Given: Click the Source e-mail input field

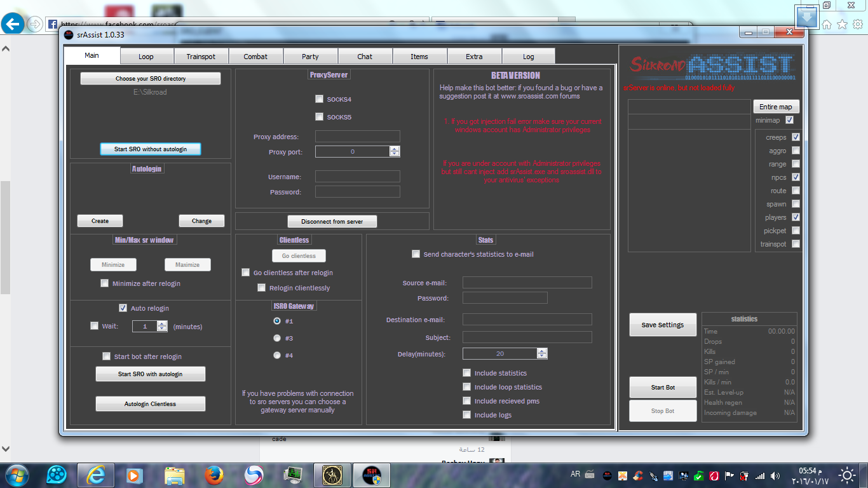Looking at the screenshot, I should click(527, 283).
